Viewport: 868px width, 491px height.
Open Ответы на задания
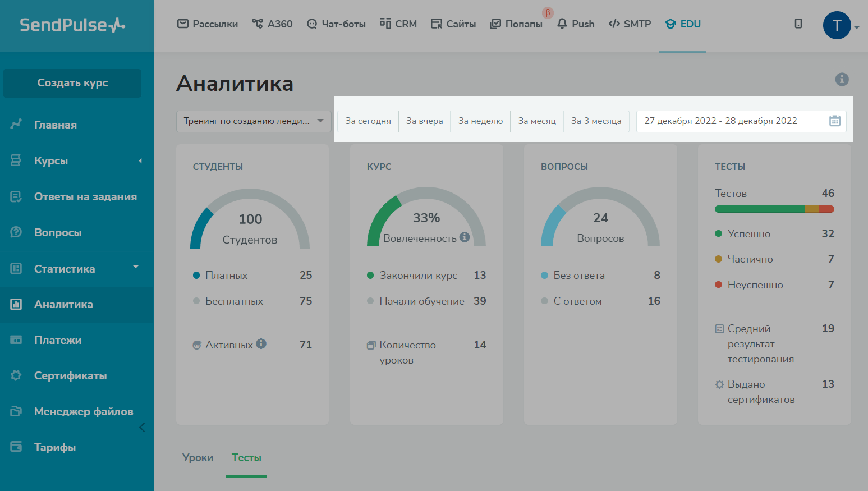(85, 196)
